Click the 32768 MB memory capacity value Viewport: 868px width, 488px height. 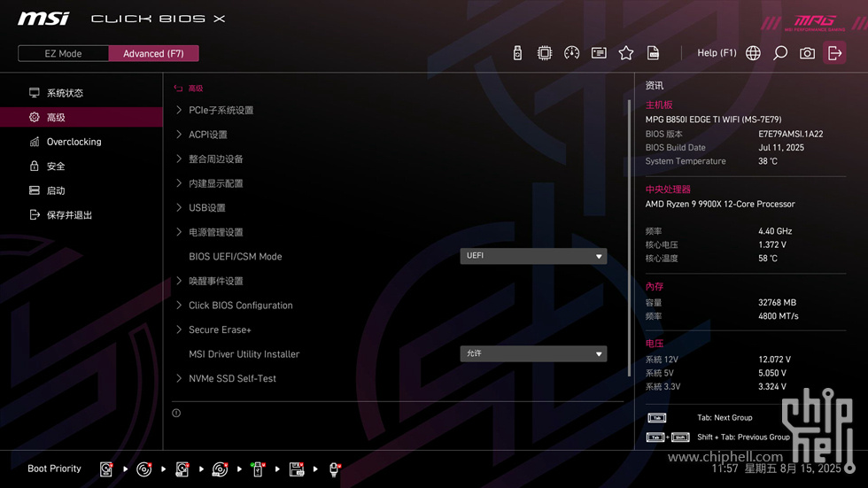click(777, 303)
